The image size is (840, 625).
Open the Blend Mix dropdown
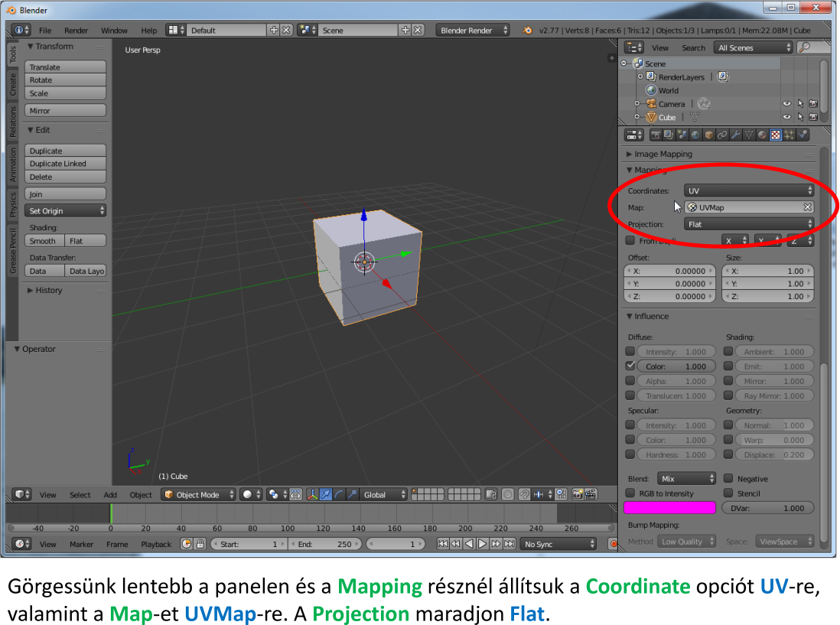[686, 478]
